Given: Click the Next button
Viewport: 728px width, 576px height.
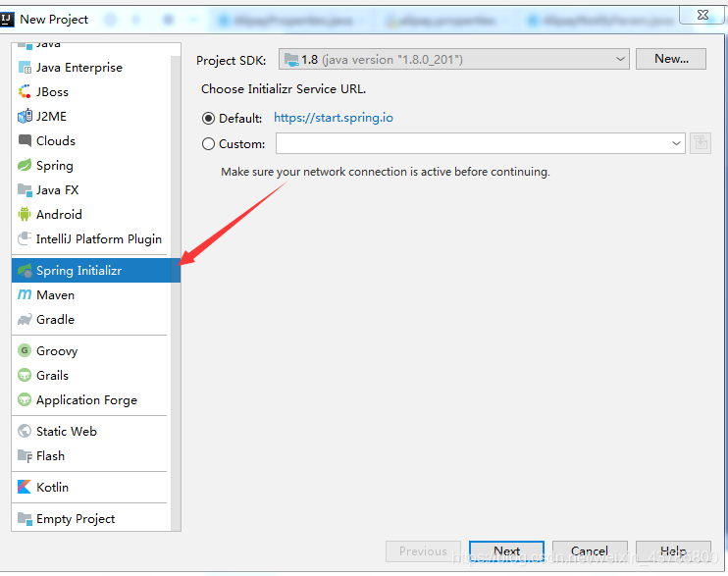Looking at the screenshot, I should [506, 550].
